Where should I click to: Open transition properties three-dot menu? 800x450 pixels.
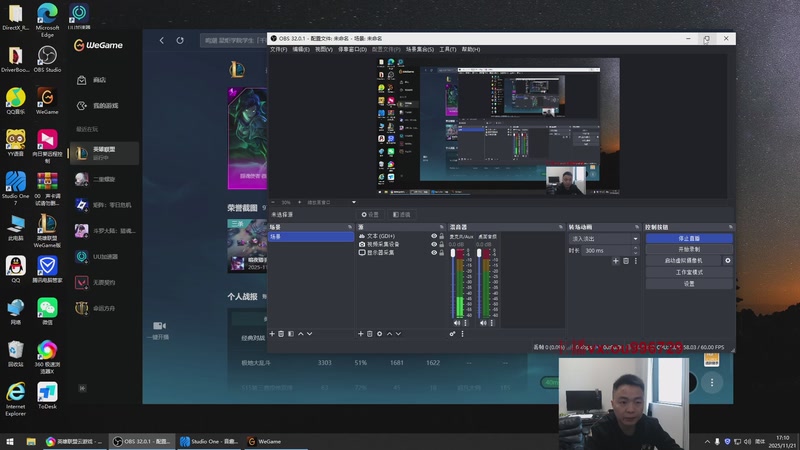coord(636,261)
